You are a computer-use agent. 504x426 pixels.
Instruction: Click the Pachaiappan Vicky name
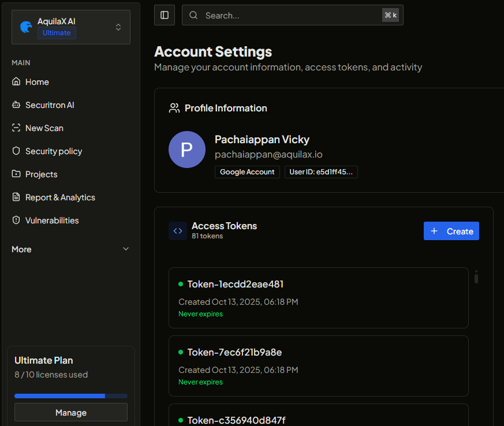(262, 140)
